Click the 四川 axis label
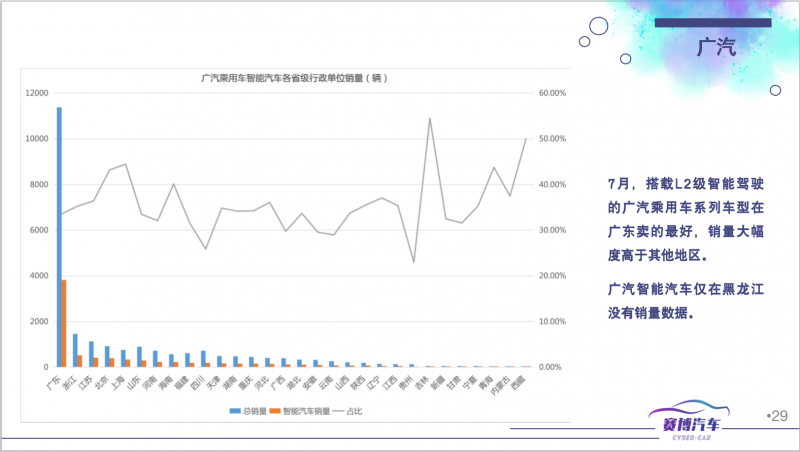Image resolution: width=800 pixels, height=452 pixels. coord(197,383)
